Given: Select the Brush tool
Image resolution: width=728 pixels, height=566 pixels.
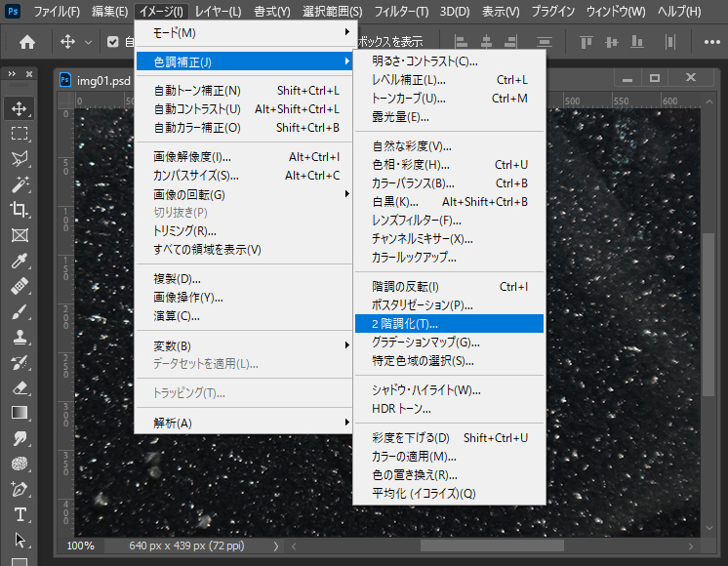Looking at the screenshot, I should click(x=20, y=311).
